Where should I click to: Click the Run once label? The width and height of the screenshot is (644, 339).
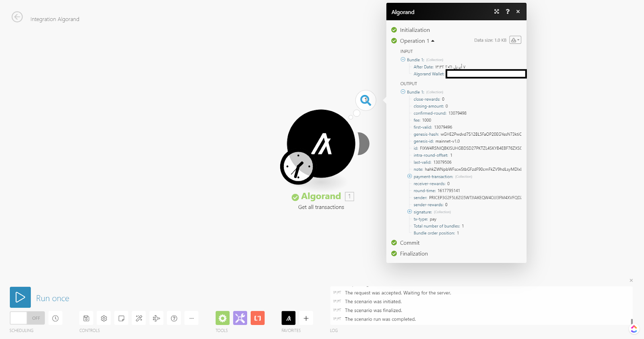click(53, 298)
